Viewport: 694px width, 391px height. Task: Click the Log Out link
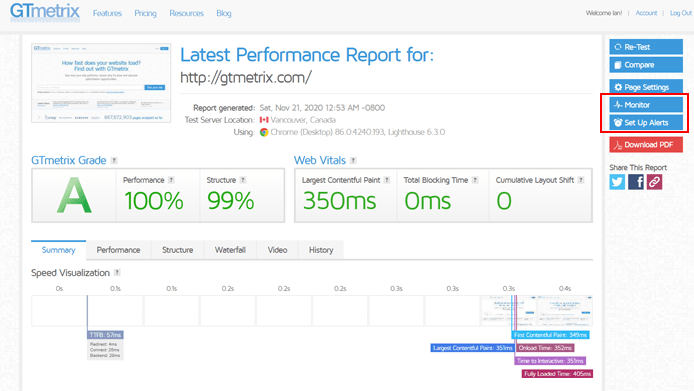click(681, 13)
